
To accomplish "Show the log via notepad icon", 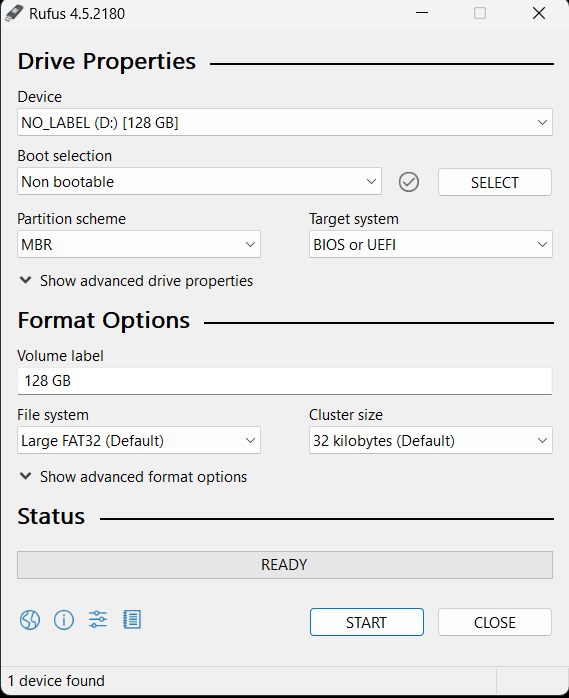I will point(132,620).
